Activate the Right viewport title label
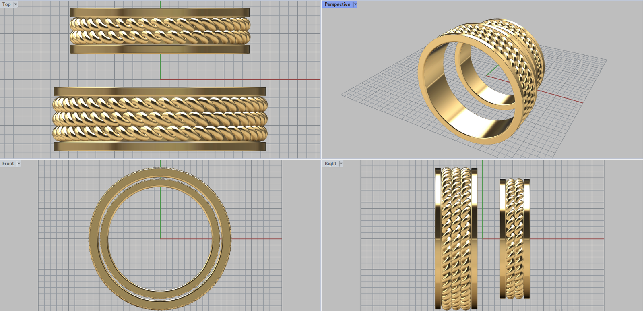Screen dimensions: 644x311 330,164
